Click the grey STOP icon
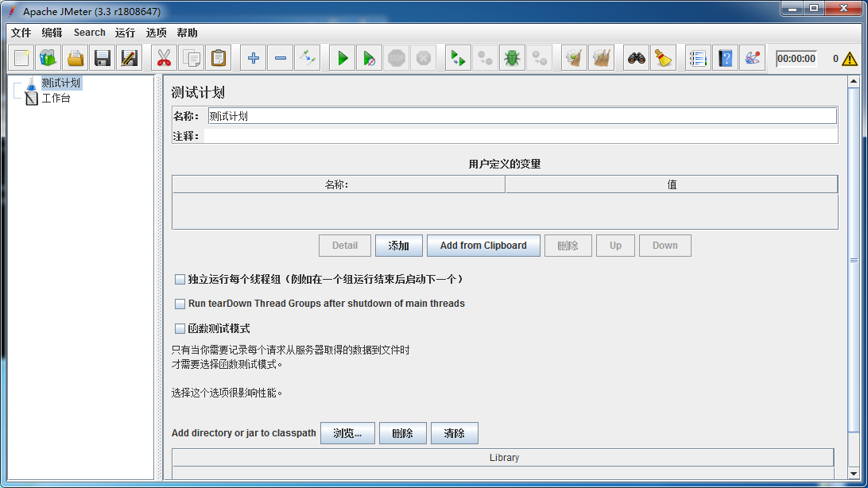 [397, 58]
